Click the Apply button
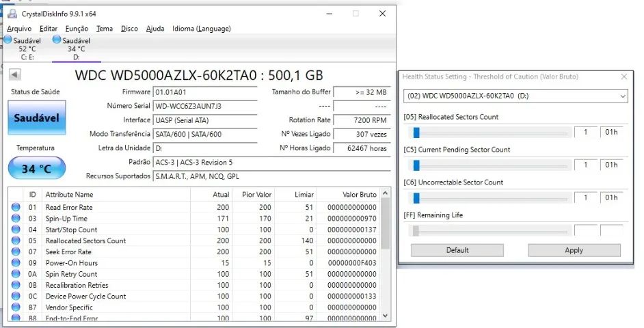 [574, 250]
